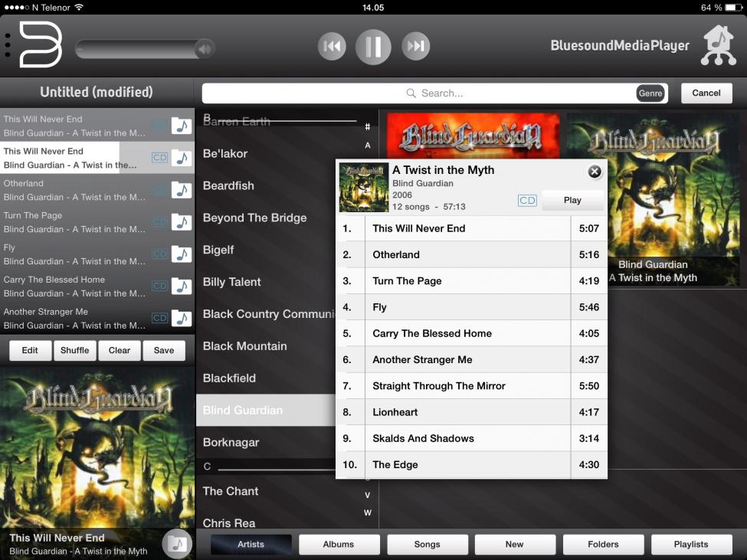
Task: Pause the current playback
Action: [x=373, y=47]
